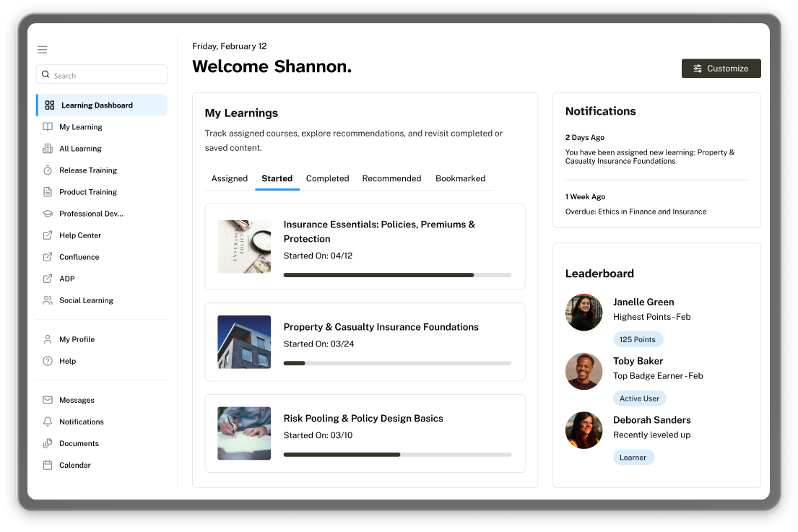View Bookmarked learnings
The height and width of the screenshot is (532, 798).
(x=460, y=178)
